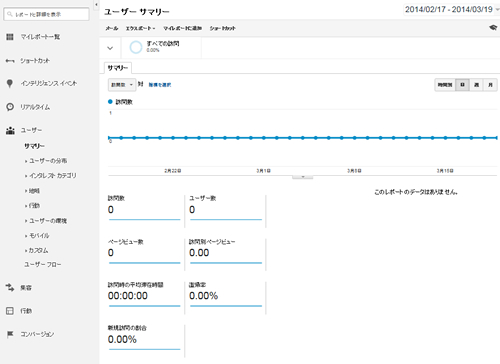This screenshot has height=364, width=500.
Task: Open the 集客 arrows icon in sidebar
Action: tap(10, 287)
